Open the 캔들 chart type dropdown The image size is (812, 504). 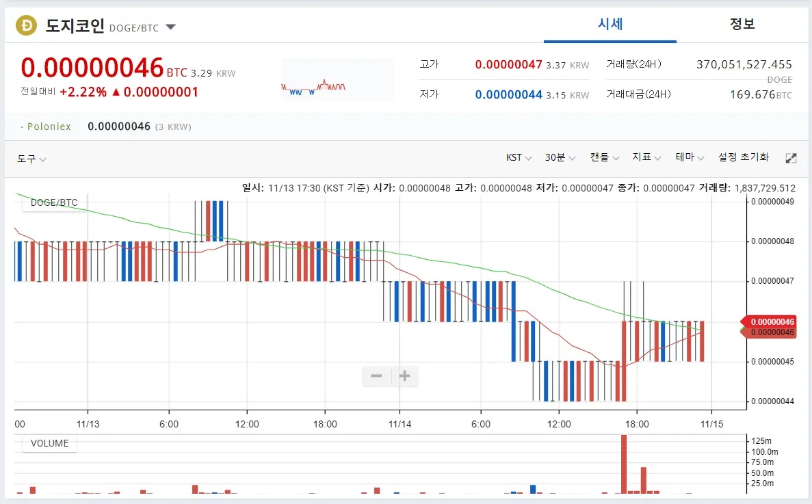coord(604,157)
